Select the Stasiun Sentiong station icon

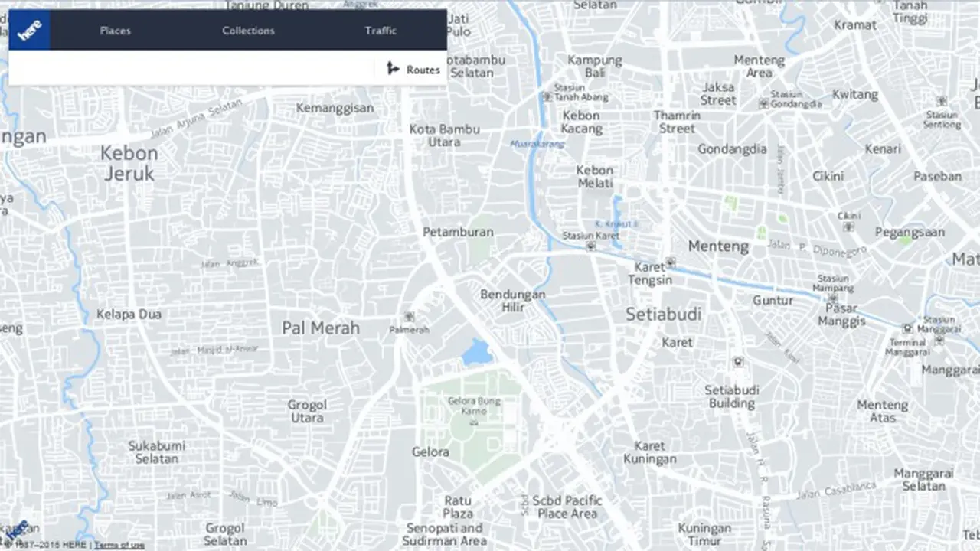click(941, 101)
